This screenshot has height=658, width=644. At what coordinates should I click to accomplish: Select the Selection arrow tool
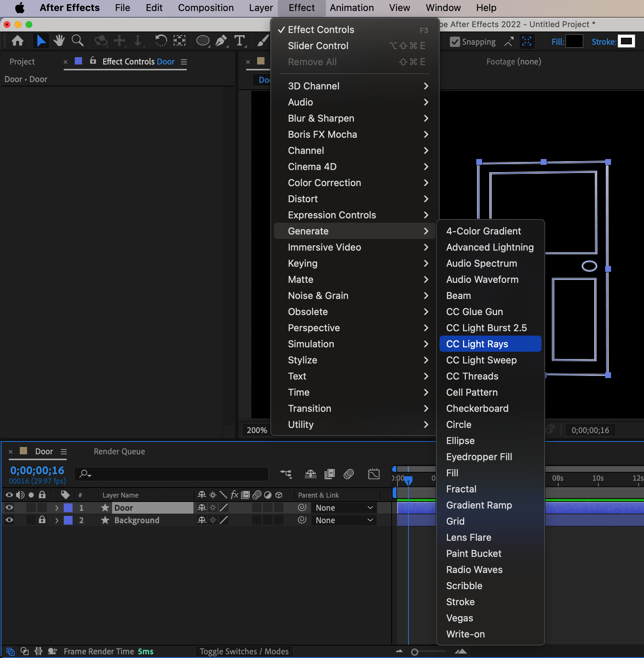(x=41, y=41)
